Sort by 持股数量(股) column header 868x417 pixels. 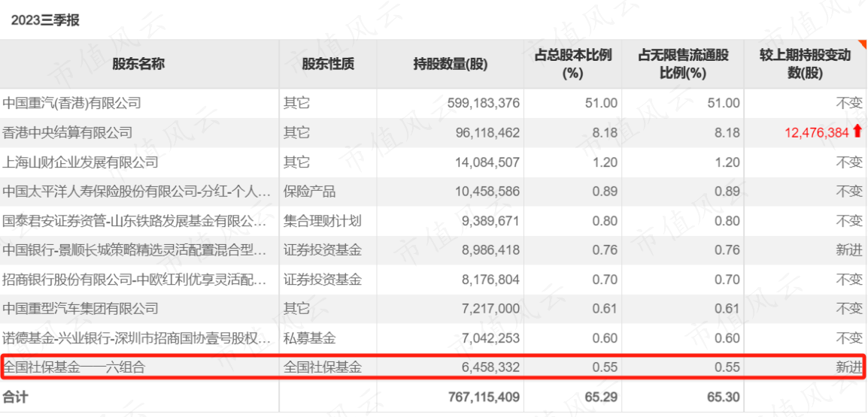pyautogui.click(x=450, y=64)
